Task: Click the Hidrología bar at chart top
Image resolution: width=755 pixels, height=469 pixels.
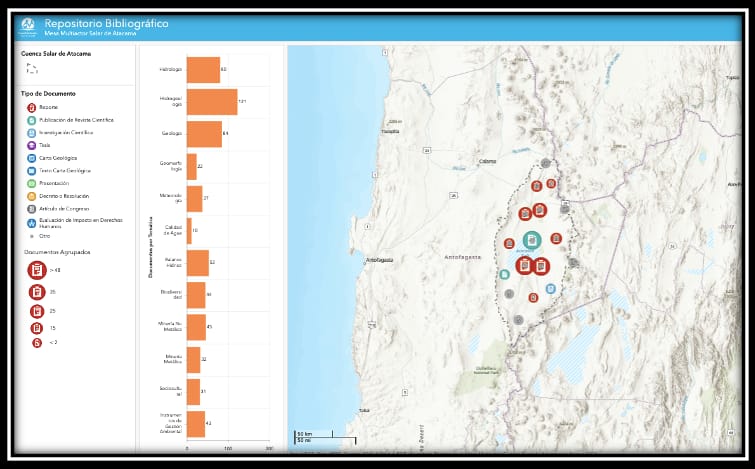Action: (202, 70)
